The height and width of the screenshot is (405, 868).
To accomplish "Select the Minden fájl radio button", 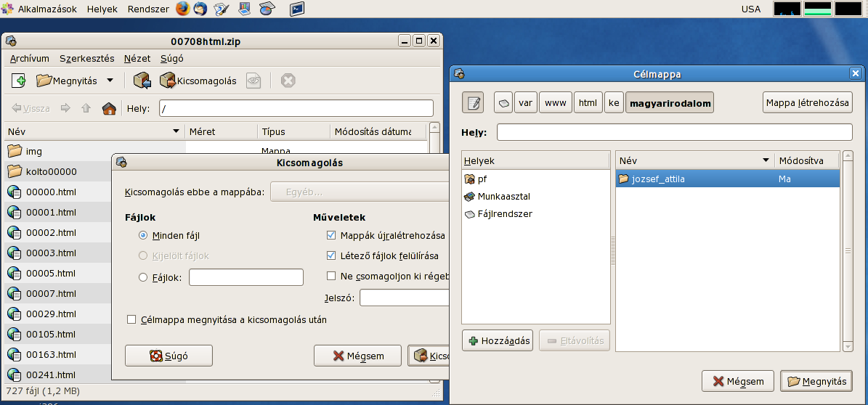I will [x=143, y=235].
